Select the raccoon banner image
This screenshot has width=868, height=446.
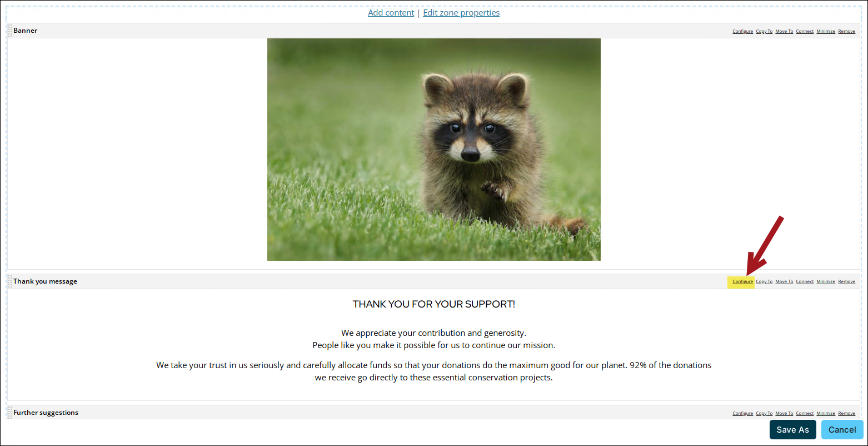(433, 149)
